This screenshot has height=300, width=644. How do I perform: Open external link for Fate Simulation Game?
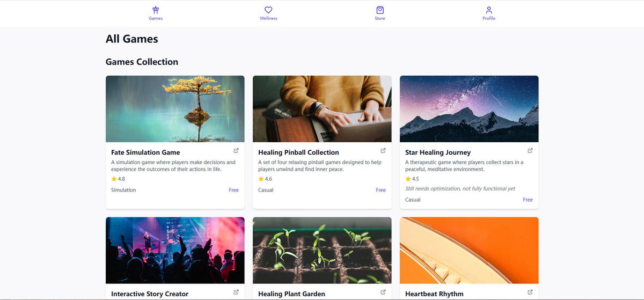236,151
